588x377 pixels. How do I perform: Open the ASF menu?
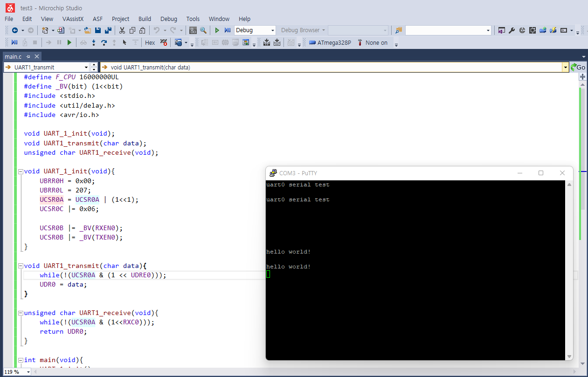click(97, 19)
